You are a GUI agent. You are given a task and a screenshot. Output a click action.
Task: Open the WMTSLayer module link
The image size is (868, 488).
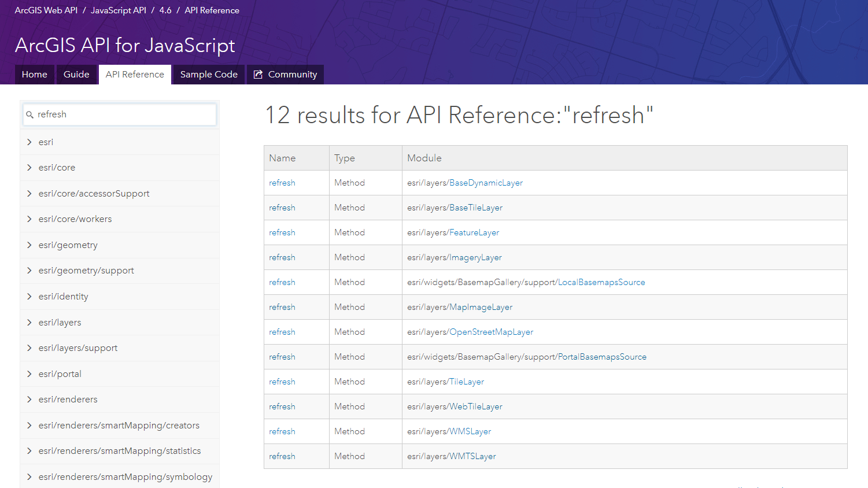click(472, 456)
